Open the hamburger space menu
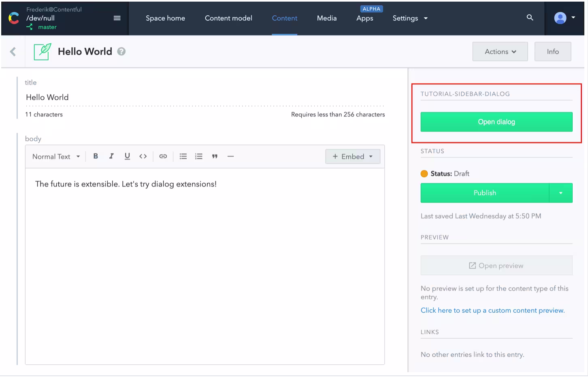The image size is (588, 377). coord(117,18)
